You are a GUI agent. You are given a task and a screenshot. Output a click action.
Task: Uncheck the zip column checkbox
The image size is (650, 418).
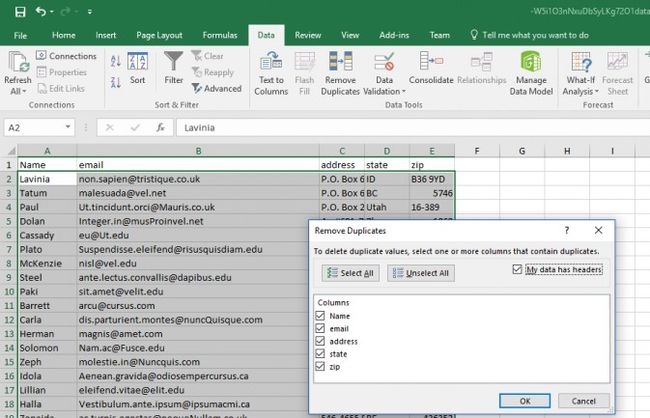320,367
